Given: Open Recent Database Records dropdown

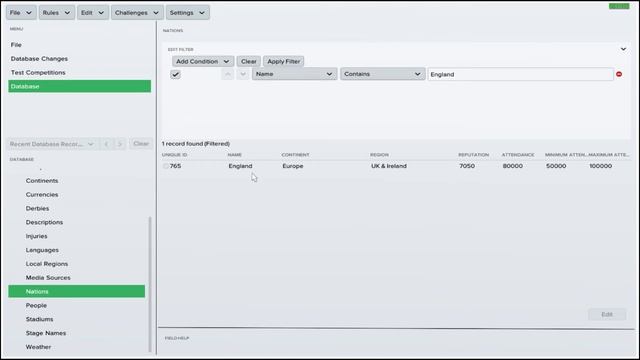Looking at the screenshot, I should (52, 144).
